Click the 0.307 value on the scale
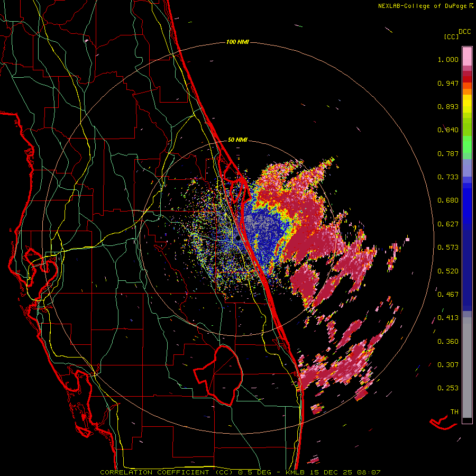The width and height of the screenshot is (476, 476). pyautogui.click(x=448, y=364)
